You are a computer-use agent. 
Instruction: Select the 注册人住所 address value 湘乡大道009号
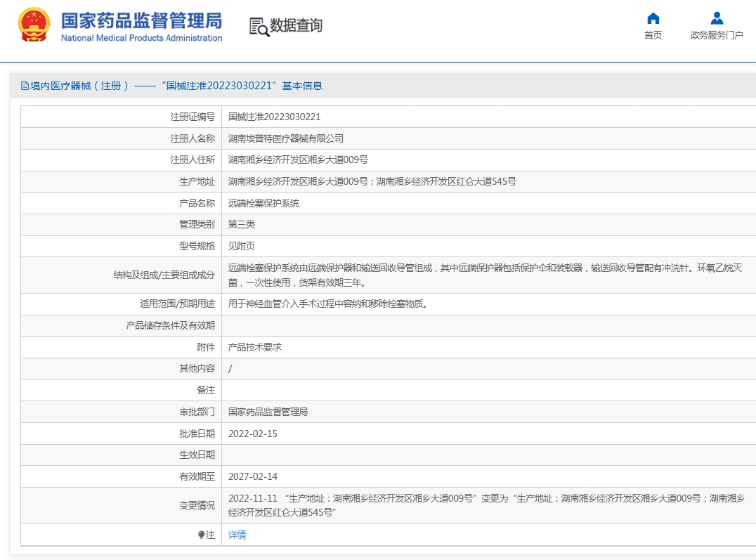(298, 159)
